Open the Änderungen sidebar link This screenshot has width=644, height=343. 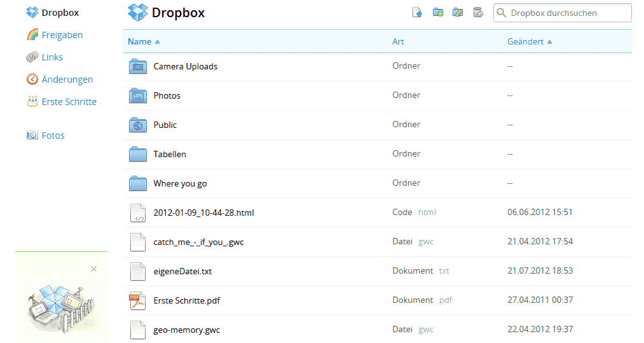[67, 80]
